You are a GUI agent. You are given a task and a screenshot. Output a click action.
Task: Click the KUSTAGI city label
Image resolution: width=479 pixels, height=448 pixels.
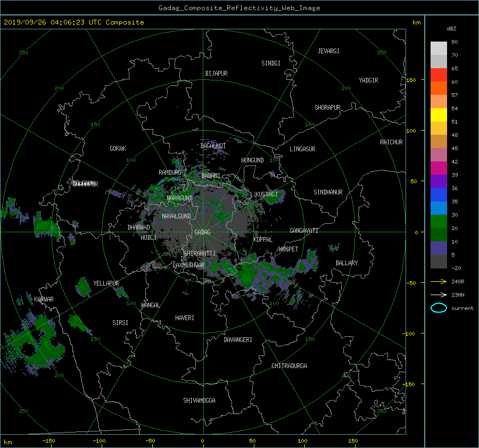click(x=267, y=194)
